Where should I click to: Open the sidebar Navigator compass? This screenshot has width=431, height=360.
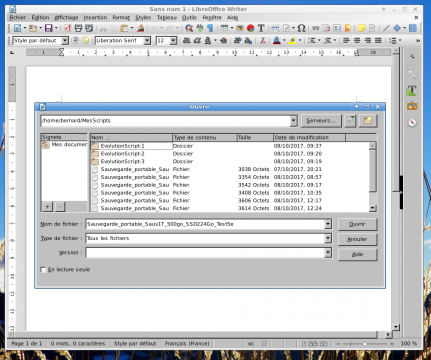point(412,123)
